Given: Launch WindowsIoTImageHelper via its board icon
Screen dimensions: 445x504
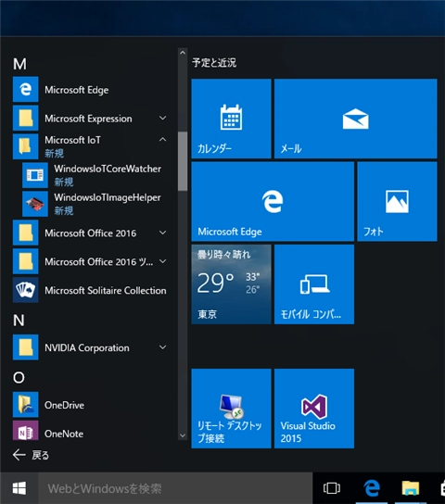Looking at the screenshot, I should [x=35, y=204].
